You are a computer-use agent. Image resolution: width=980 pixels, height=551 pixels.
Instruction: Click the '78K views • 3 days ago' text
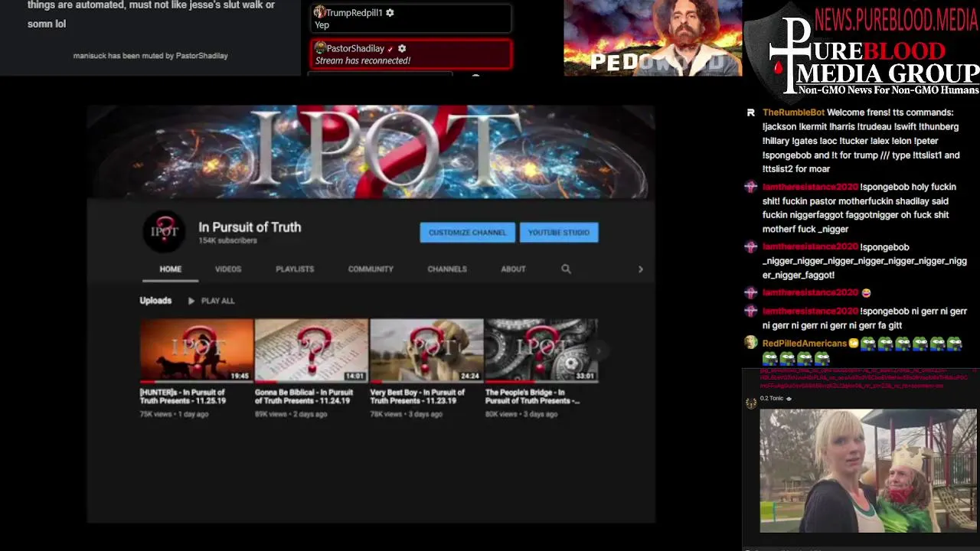coord(407,414)
